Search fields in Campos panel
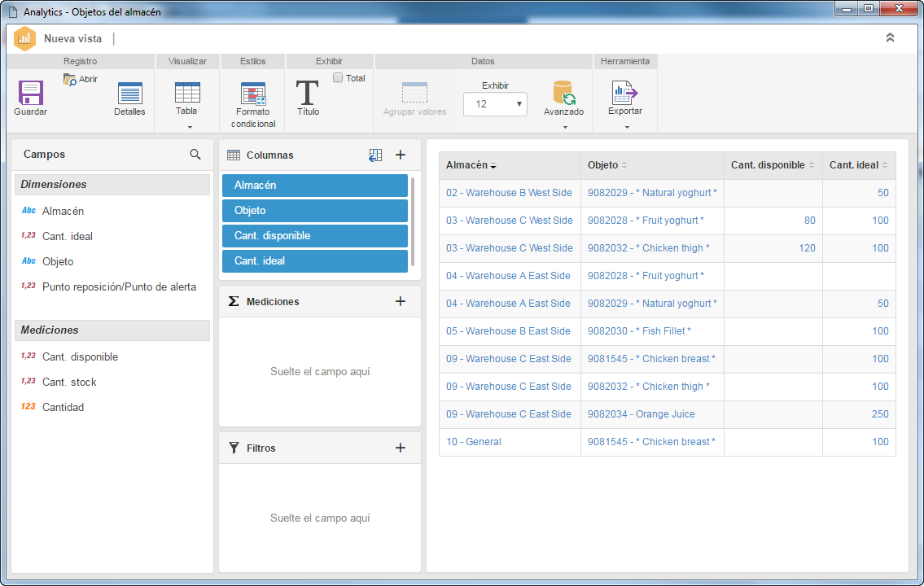The height and width of the screenshot is (586, 924). tap(195, 155)
